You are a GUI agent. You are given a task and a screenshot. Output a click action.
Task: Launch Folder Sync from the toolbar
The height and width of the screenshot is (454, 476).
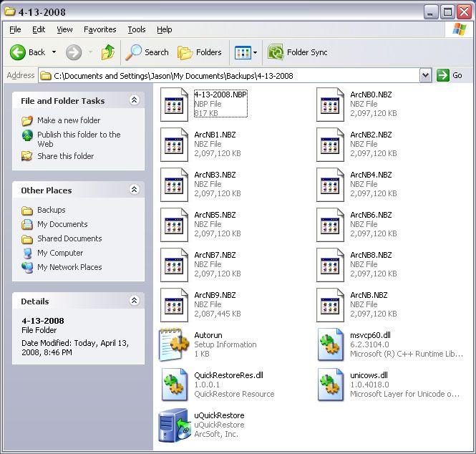pyautogui.click(x=298, y=52)
